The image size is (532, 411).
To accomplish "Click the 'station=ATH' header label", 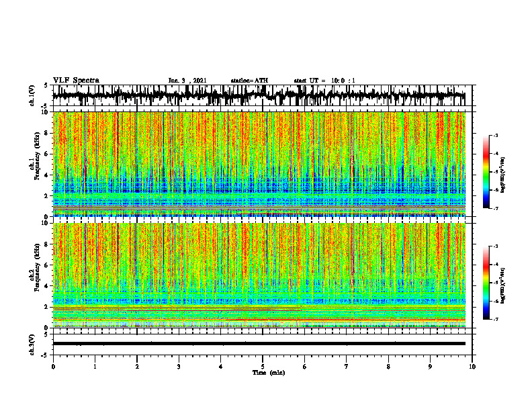I will pyautogui.click(x=249, y=81).
